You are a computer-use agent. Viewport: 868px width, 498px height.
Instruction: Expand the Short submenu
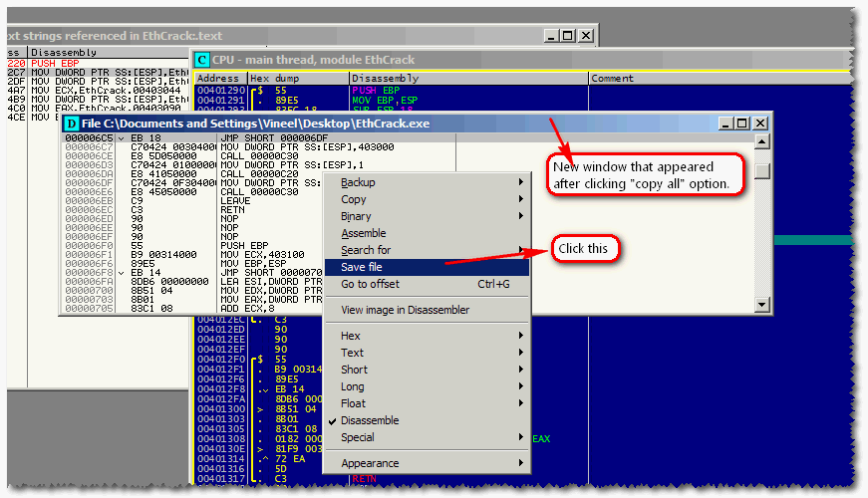point(427,370)
